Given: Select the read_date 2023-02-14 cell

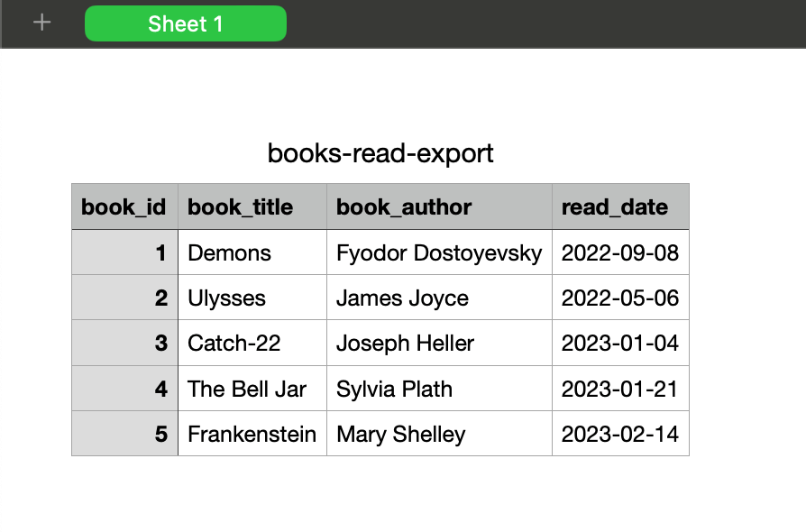Looking at the screenshot, I should pos(621,434).
